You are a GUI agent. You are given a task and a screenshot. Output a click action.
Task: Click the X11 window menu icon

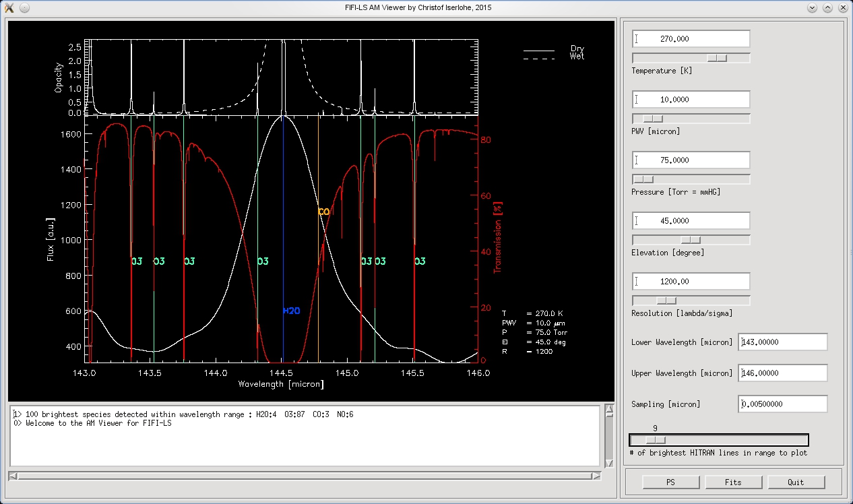click(9, 7)
